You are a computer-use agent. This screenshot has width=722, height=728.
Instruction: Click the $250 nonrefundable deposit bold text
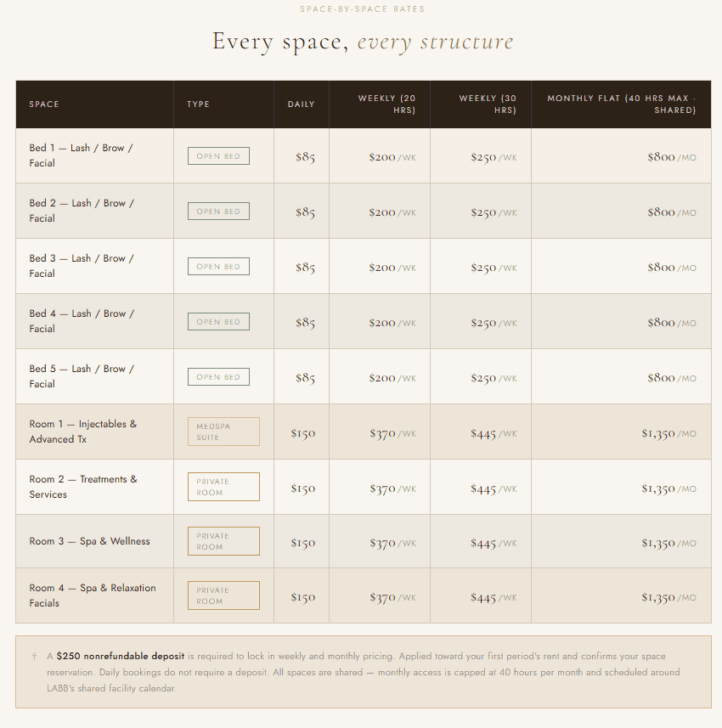tap(121, 656)
